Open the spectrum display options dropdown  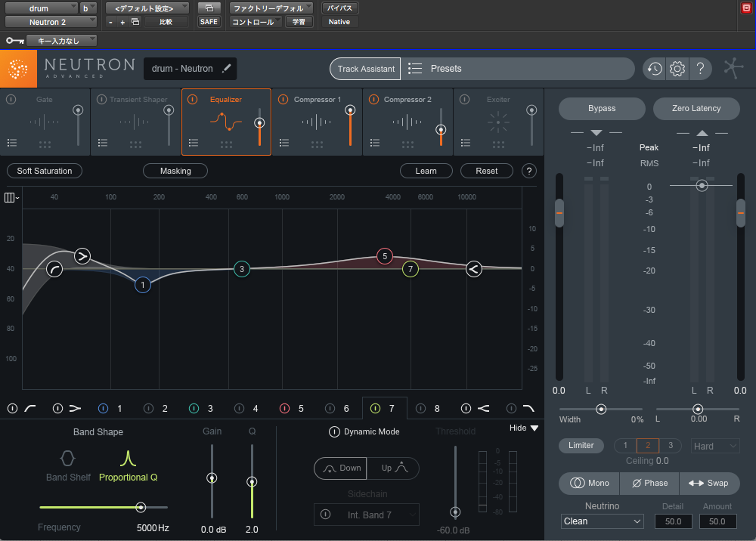(x=11, y=197)
